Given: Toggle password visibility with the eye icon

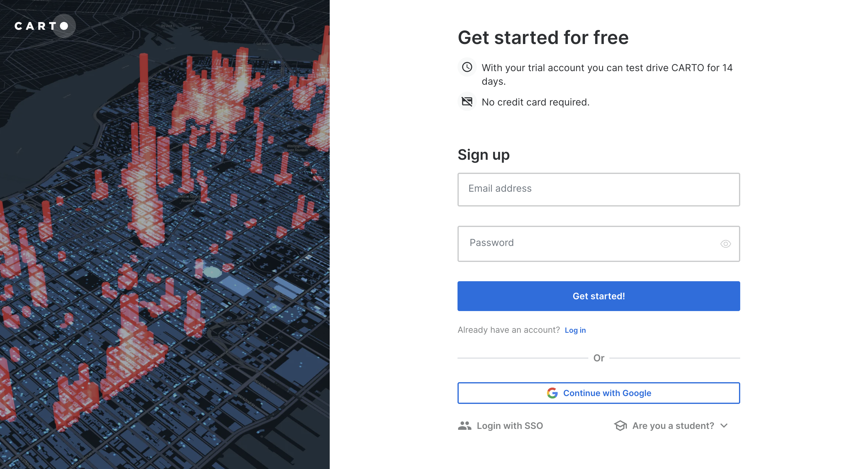Looking at the screenshot, I should coord(725,244).
